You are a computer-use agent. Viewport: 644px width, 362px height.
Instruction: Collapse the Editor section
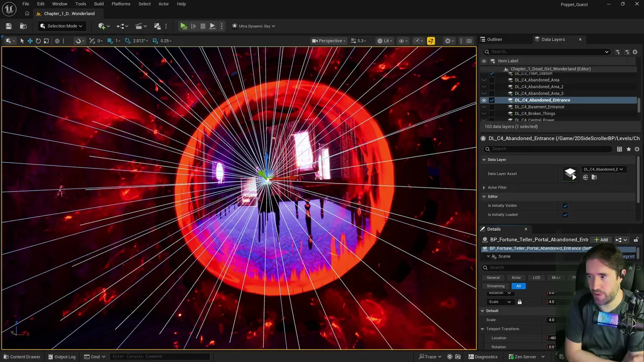[x=484, y=197]
